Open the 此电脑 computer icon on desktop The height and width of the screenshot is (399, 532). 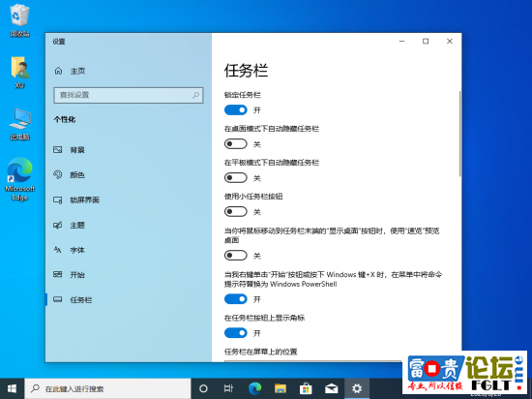(x=19, y=124)
